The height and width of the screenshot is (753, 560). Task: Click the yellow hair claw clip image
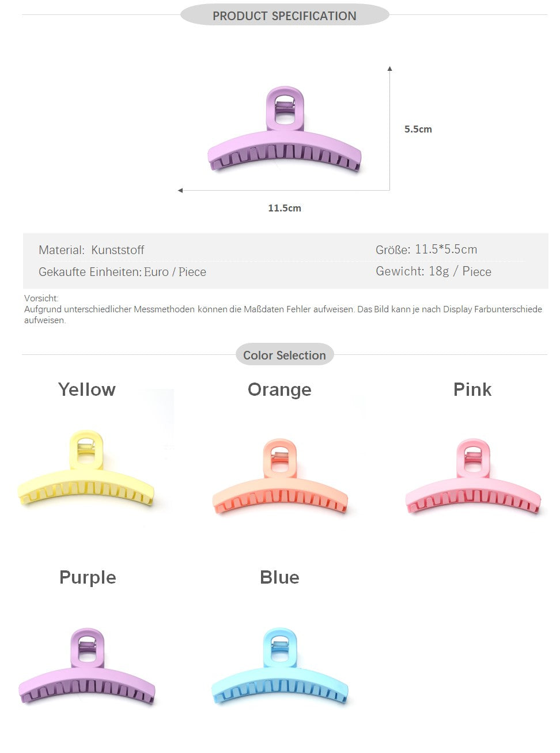[x=86, y=472]
